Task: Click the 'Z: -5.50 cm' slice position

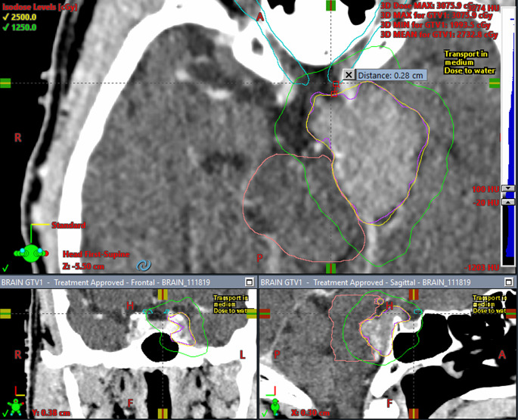Action: coord(83,266)
